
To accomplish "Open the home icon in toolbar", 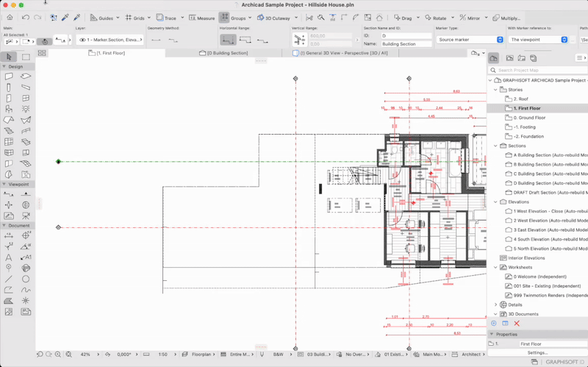I will pos(10,18).
